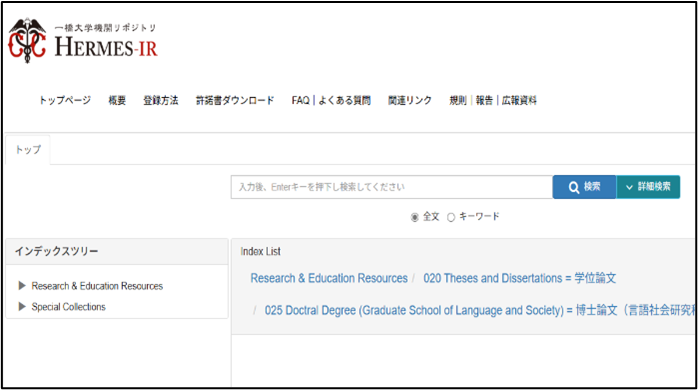Expand Special Collections tree arrow
The image size is (698, 390).
coord(22,306)
